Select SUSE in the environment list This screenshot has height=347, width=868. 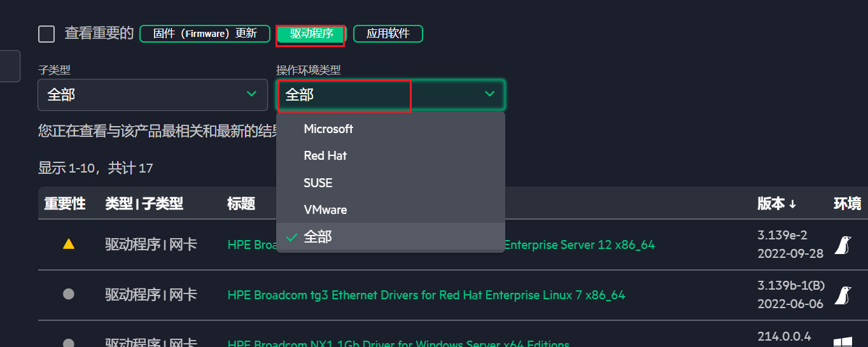point(318,183)
